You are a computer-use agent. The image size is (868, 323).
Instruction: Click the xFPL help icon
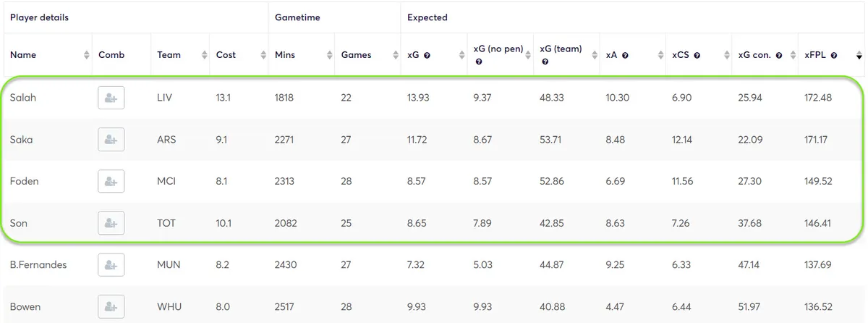tap(834, 55)
